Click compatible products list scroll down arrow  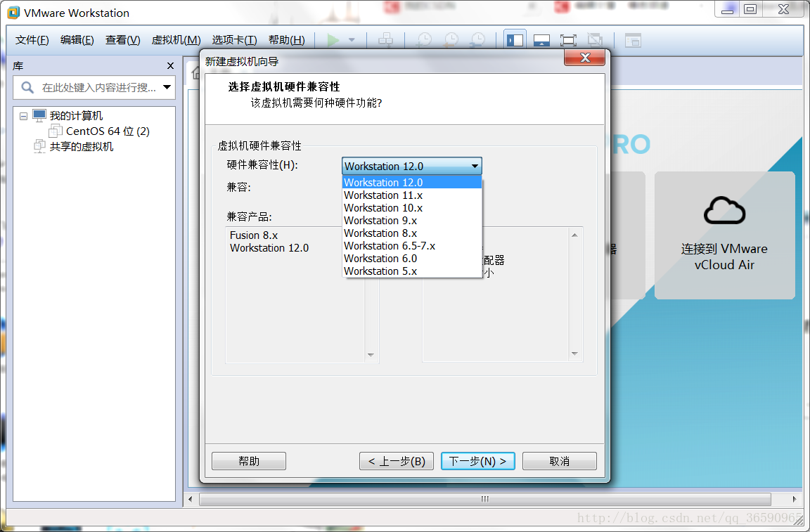[371, 355]
